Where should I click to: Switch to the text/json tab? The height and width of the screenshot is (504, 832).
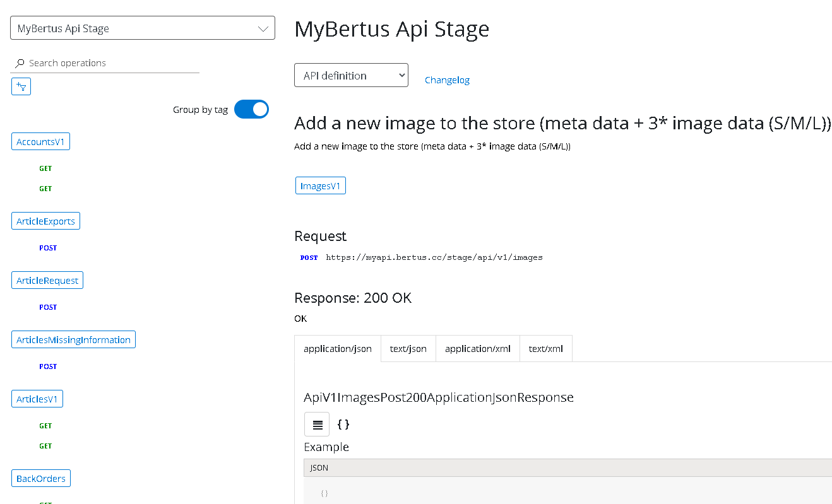[x=408, y=348]
